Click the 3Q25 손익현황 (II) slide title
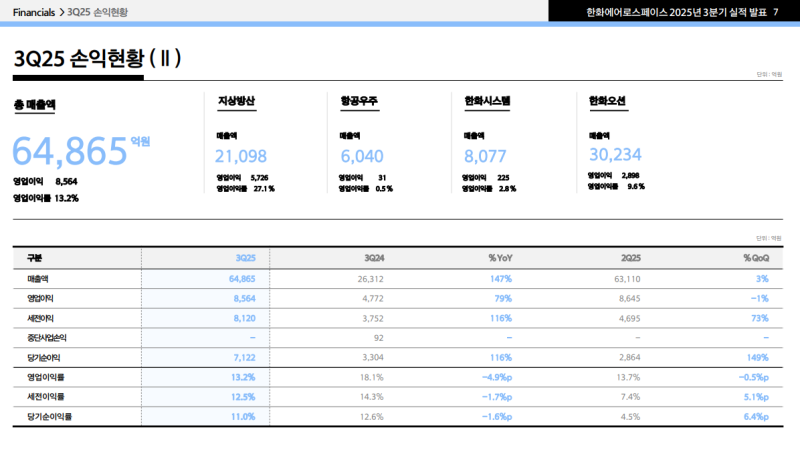Image resolution: width=800 pixels, height=452 pixels. 97,60
